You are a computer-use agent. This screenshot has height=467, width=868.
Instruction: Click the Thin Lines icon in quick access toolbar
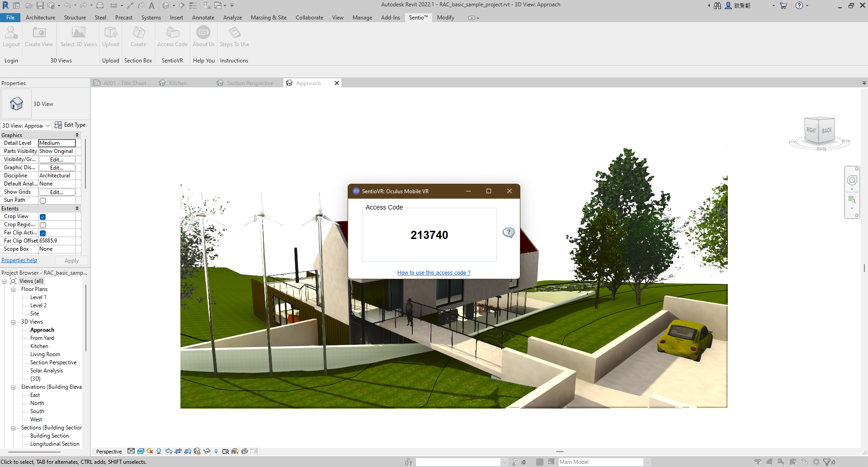(x=193, y=5)
